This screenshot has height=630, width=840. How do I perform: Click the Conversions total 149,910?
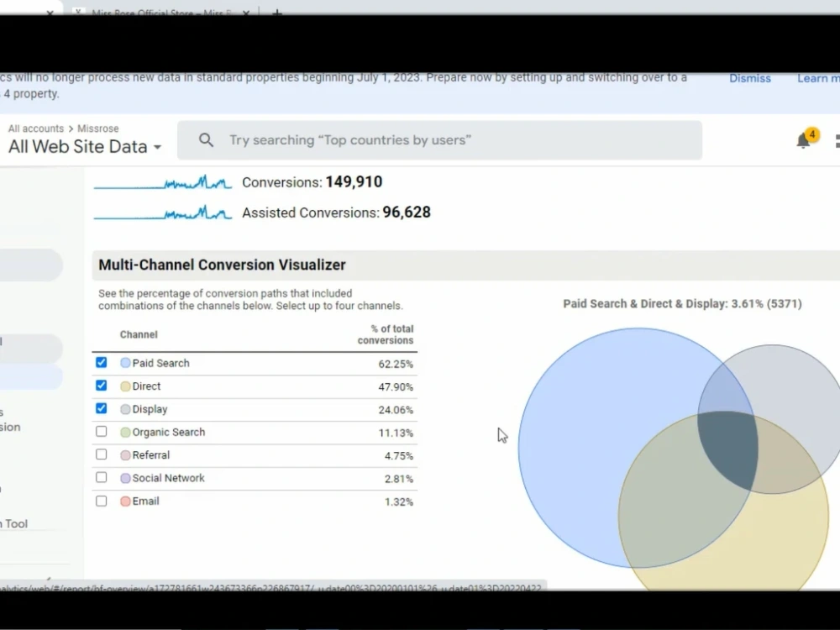tap(354, 182)
